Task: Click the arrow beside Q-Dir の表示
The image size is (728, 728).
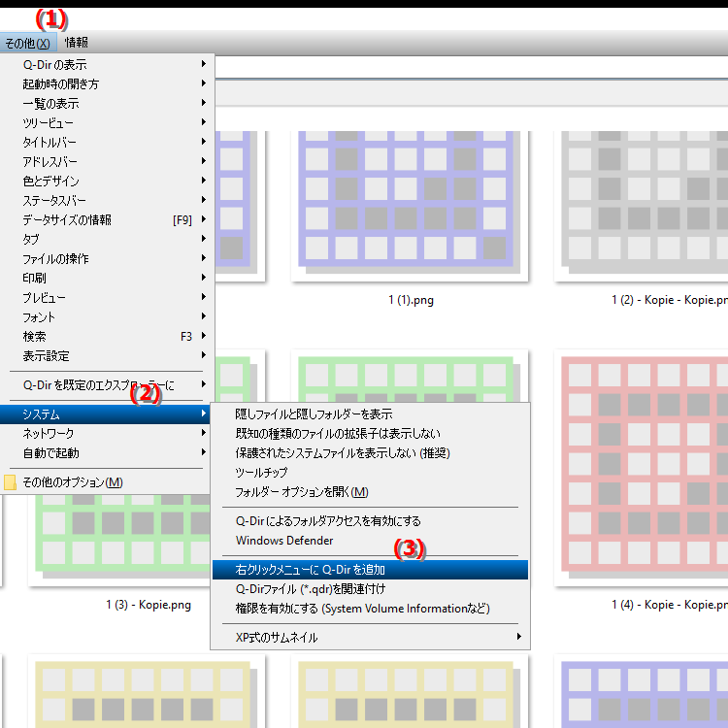Action: (x=204, y=64)
